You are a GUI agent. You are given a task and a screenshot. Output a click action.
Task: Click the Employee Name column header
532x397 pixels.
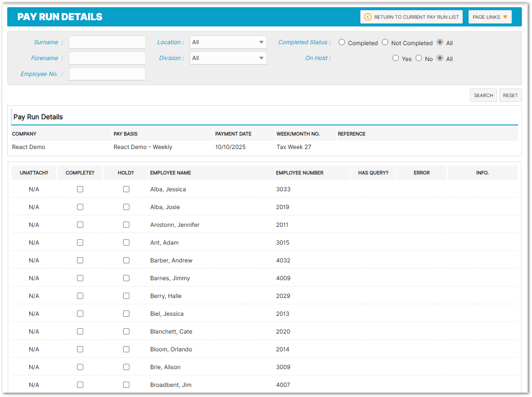coord(170,173)
